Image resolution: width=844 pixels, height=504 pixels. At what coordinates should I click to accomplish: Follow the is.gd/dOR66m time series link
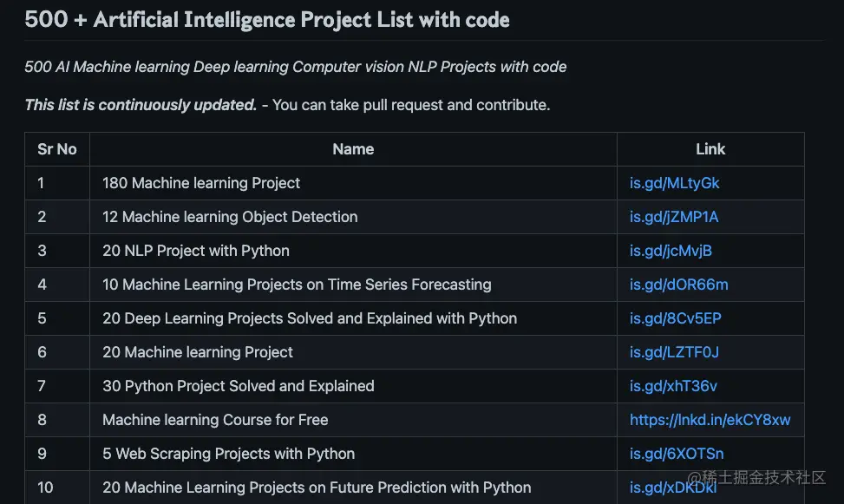(x=678, y=285)
